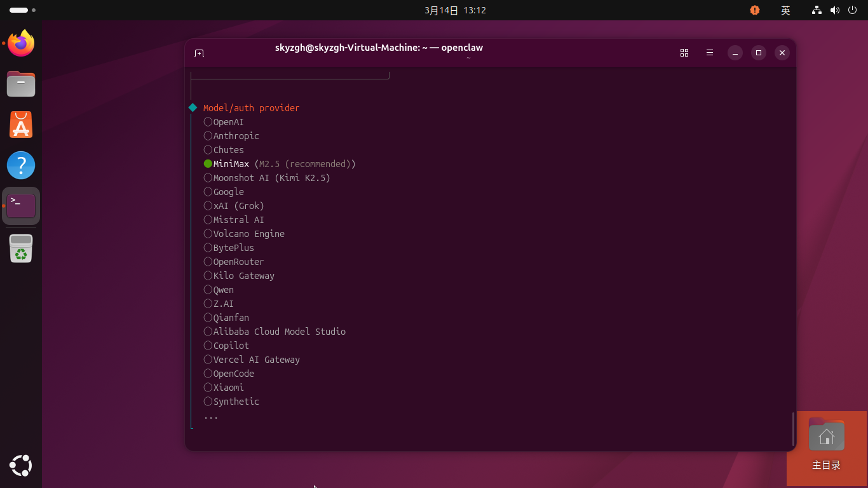Click the network status icon
The image size is (868, 488).
click(x=817, y=10)
